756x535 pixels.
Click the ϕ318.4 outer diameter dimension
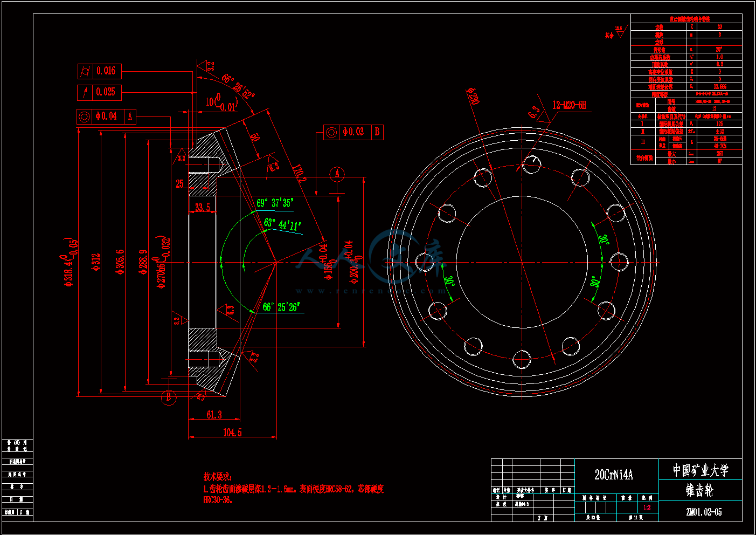click(x=70, y=262)
